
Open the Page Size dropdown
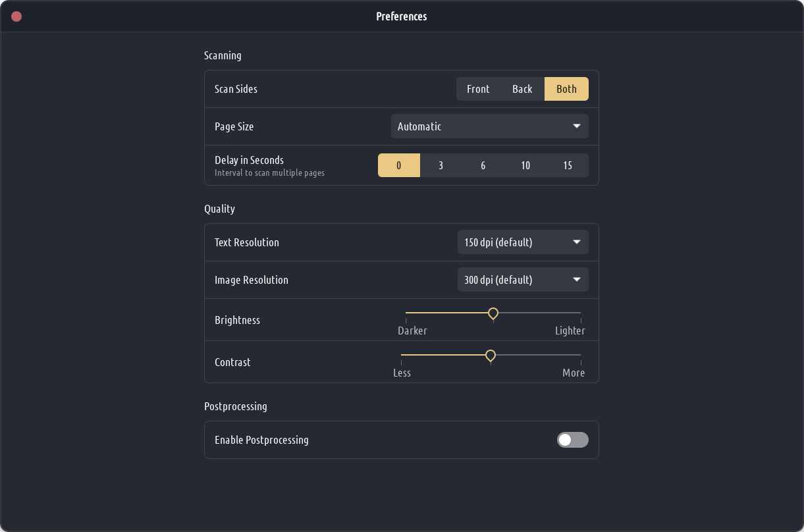coord(489,126)
